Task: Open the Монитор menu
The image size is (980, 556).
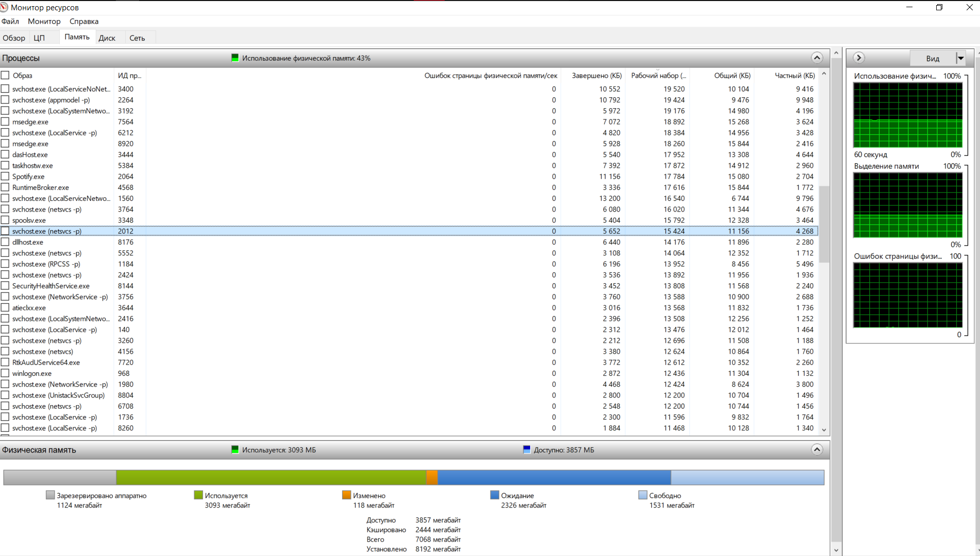Action: click(44, 21)
